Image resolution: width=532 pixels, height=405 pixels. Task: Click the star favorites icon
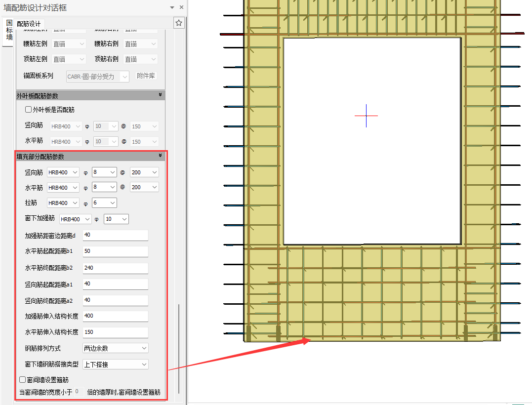click(x=179, y=23)
